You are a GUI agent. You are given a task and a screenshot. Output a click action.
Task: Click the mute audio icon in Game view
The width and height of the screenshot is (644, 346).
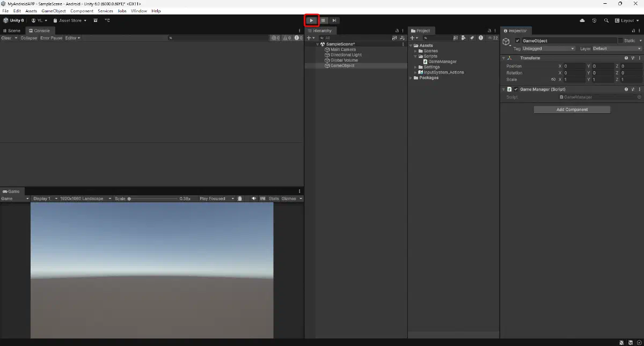(253, 198)
